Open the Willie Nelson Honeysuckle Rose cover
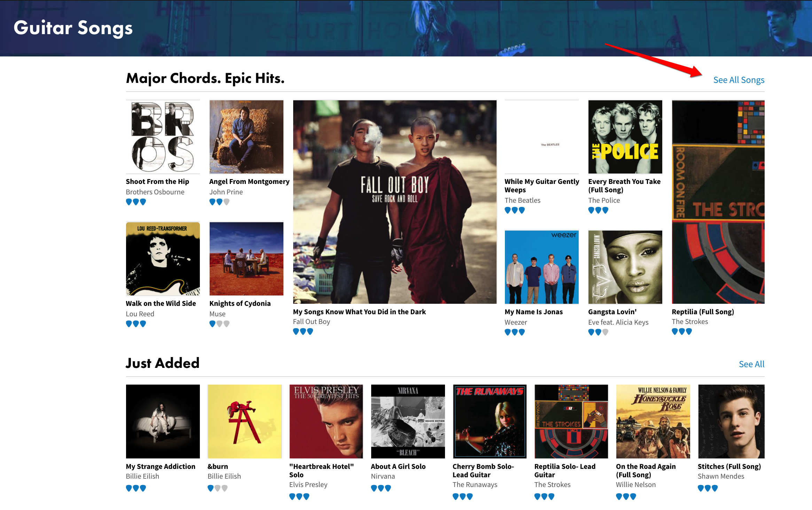The image size is (812, 510). [653, 422]
